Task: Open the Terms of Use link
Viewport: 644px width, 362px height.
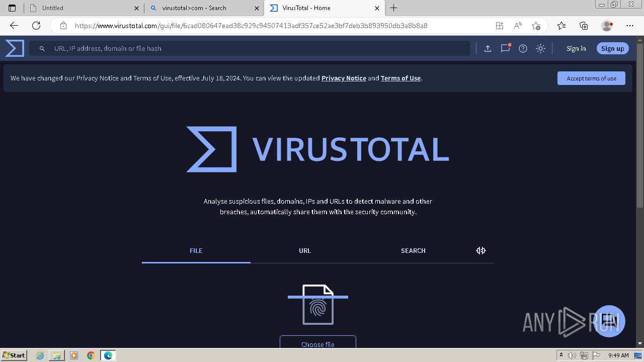Action: click(x=400, y=78)
